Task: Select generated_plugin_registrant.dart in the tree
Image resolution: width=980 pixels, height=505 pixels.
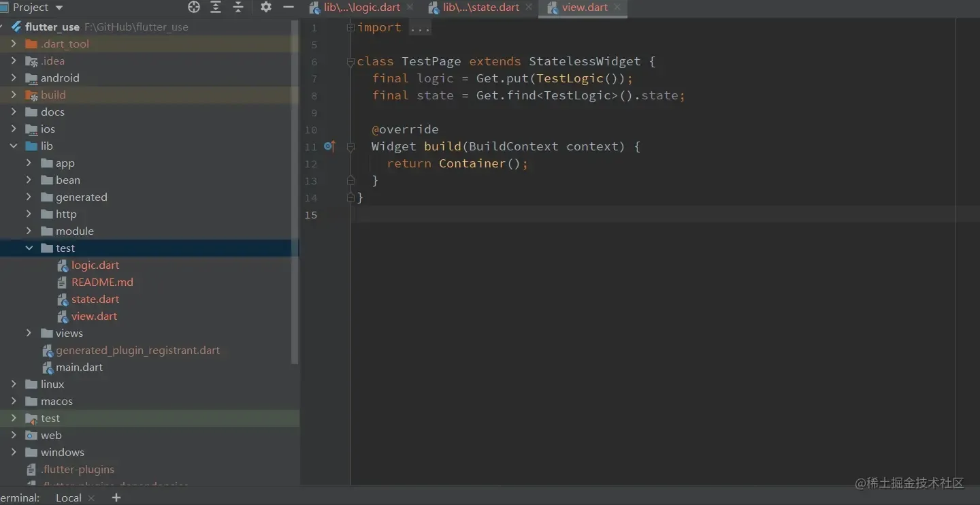Action: [x=137, y=350]
